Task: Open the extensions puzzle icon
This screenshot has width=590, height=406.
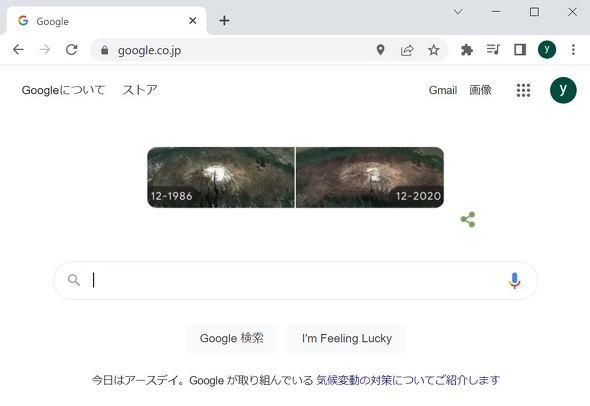Action: click(467, 50)
